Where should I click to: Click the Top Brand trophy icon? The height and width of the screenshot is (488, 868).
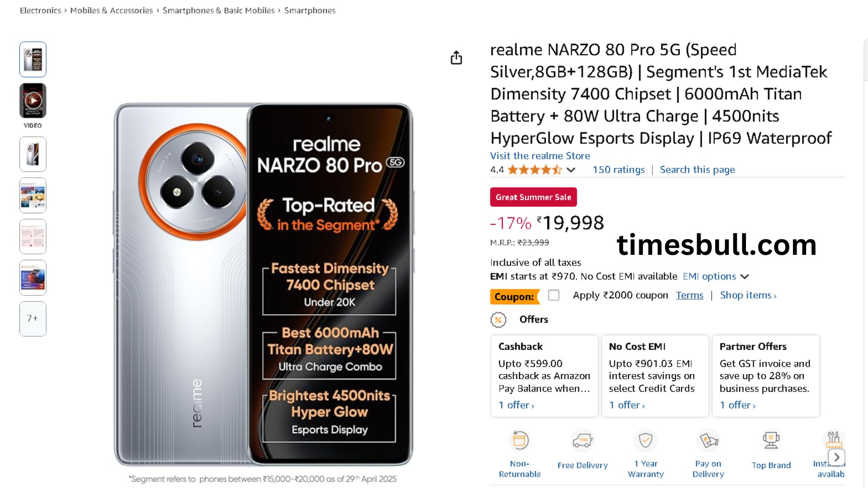[x=771, y=439]
